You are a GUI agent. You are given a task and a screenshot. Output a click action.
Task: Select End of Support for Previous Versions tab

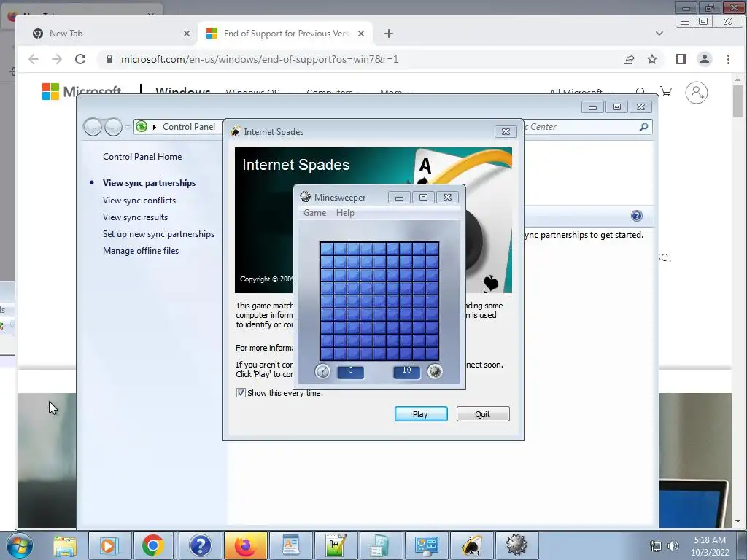(286, 34)
